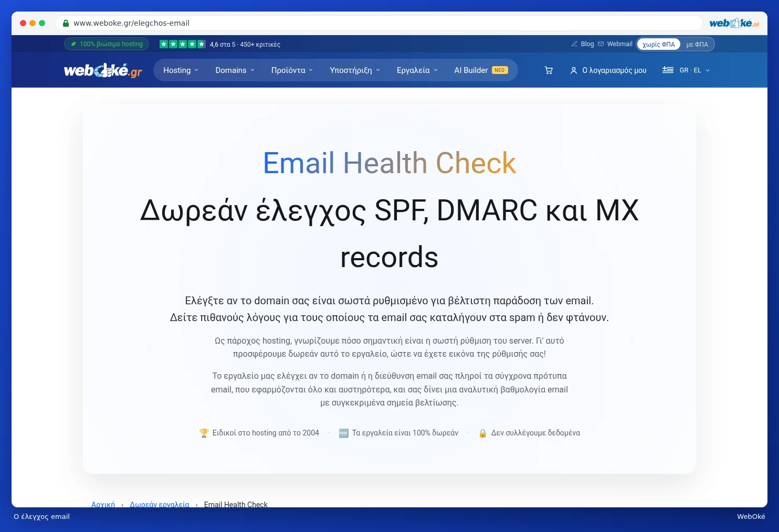Open 'Δωρεάν εργαλεία' breadcrumb link
The height and width of the screenshot is (532, 779).
[x=160, y=504]
